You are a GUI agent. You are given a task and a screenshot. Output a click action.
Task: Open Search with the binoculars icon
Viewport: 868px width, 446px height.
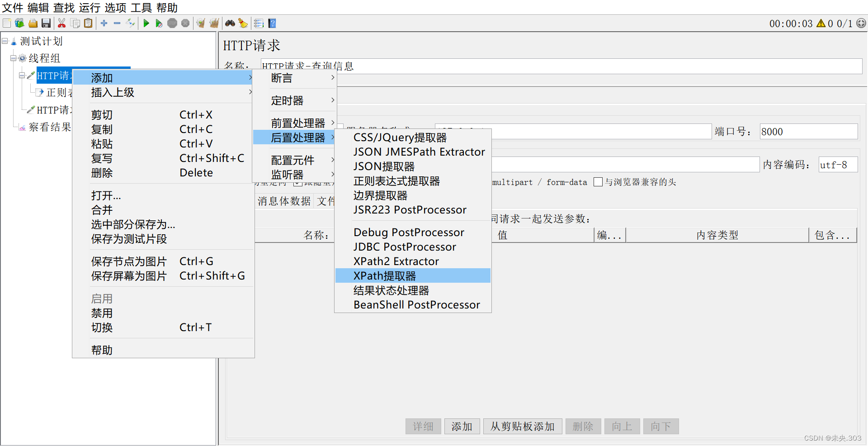(x=230, y=23)
